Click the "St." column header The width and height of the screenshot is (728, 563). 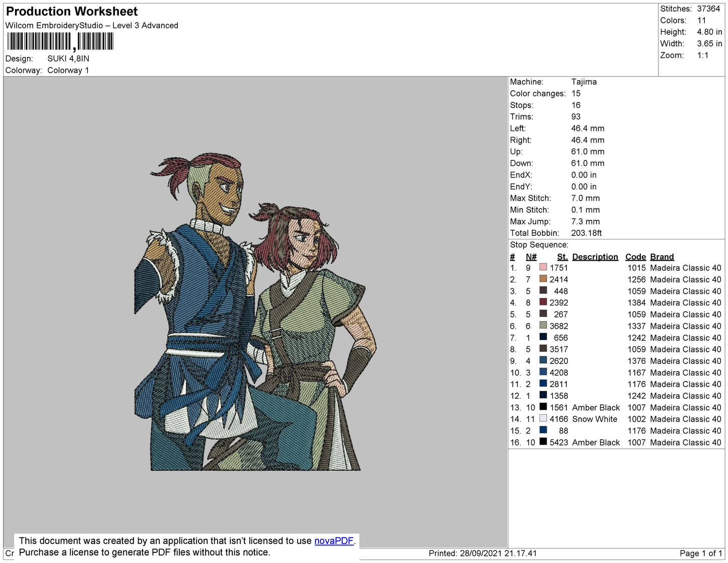coord(562,257)
